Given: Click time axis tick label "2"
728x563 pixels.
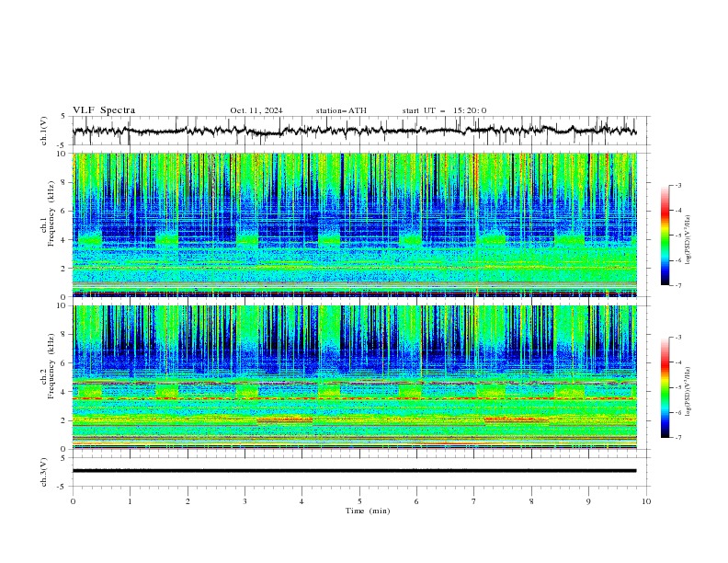Looking at the screenshot, I should point(188,501).
